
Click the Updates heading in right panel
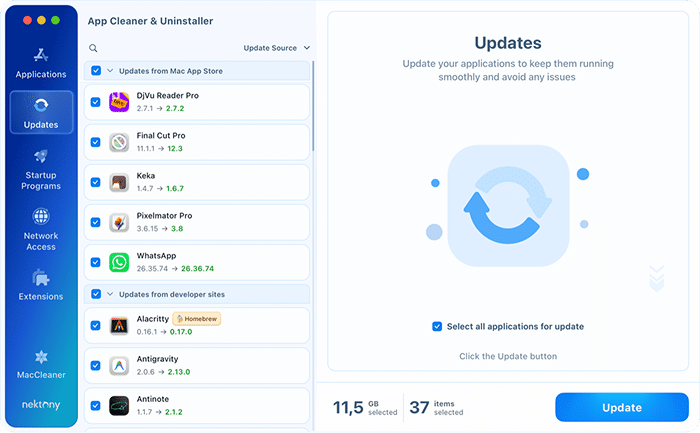click(x=508, y=43)
